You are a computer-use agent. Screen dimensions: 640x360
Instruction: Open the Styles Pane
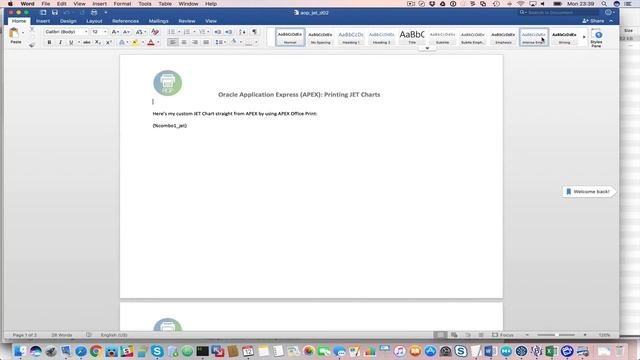click(x=596, y=38)
